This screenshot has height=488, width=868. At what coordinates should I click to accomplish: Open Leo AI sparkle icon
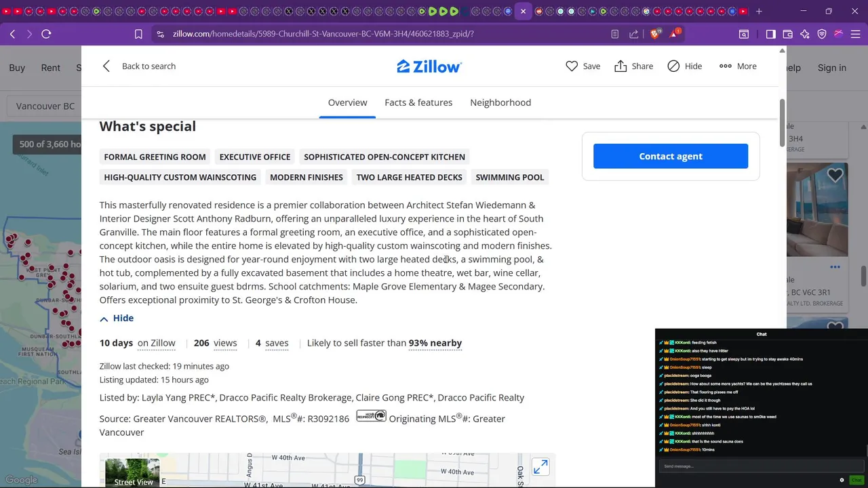pyautogui.click(x=805, y=34)
